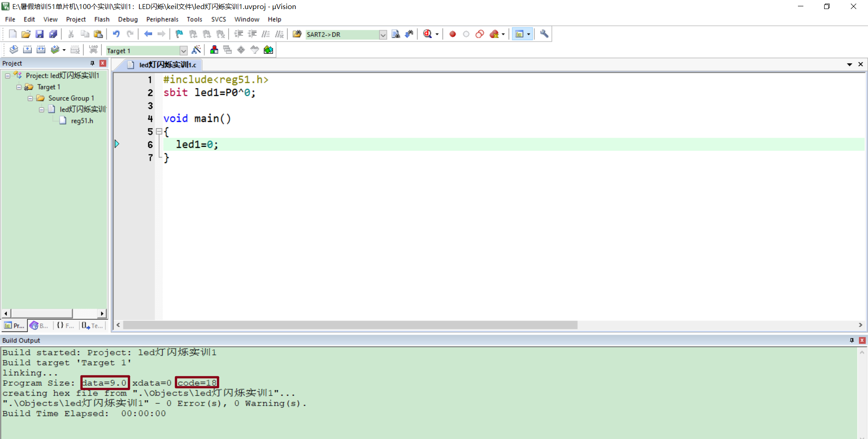Screen dimensions: 868x439
Task: Open the Flash menu
Action: pyautogui.click(x=102, y=19)
